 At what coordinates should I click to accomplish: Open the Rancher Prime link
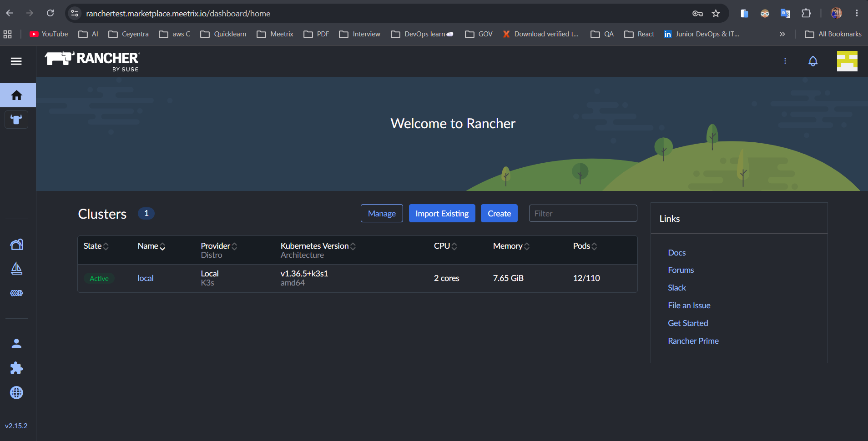[x=693, y=341]
